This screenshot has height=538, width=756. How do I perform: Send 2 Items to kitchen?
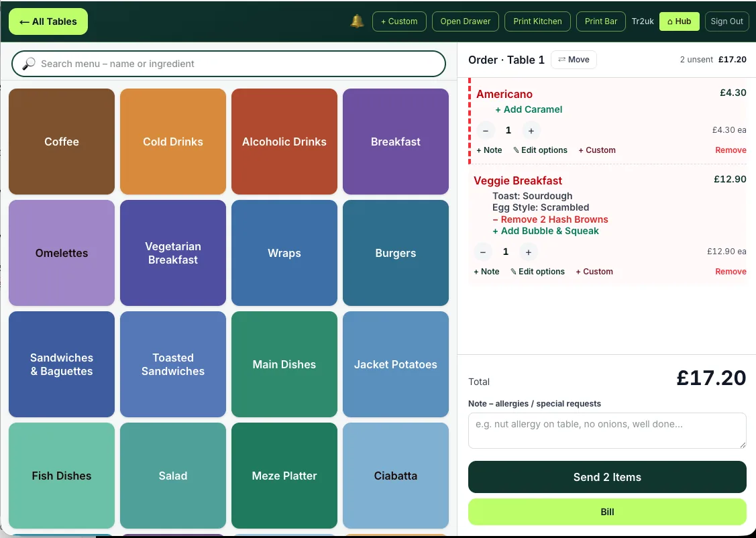pos(607,477)
